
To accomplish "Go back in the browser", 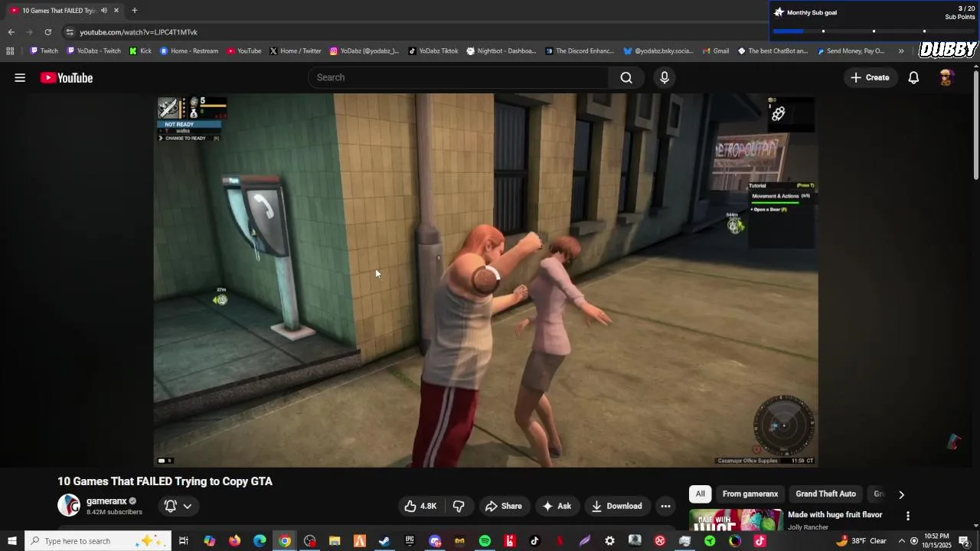I will [11, 32].
